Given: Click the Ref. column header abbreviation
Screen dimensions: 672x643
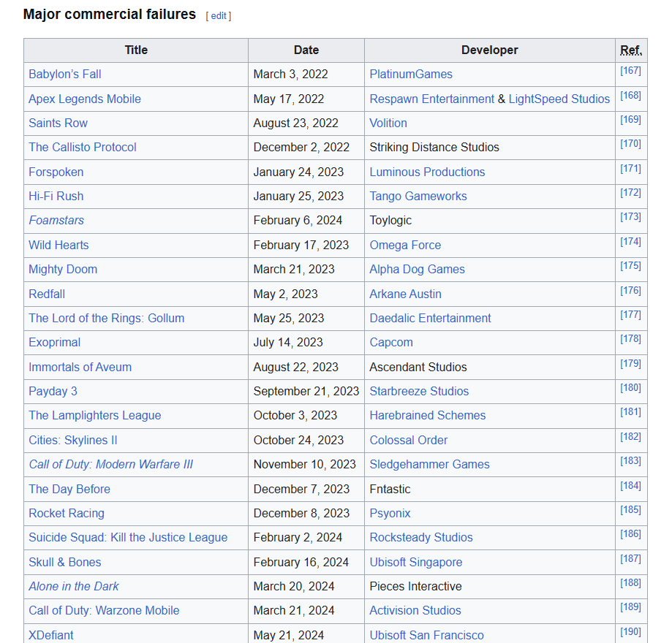Looking at the screenshot, I should [x=631, y=50].
